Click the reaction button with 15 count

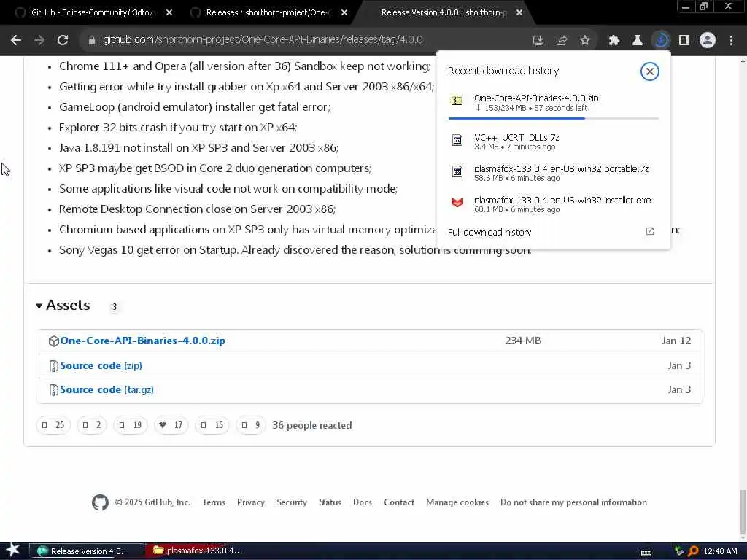pos(212,425)
